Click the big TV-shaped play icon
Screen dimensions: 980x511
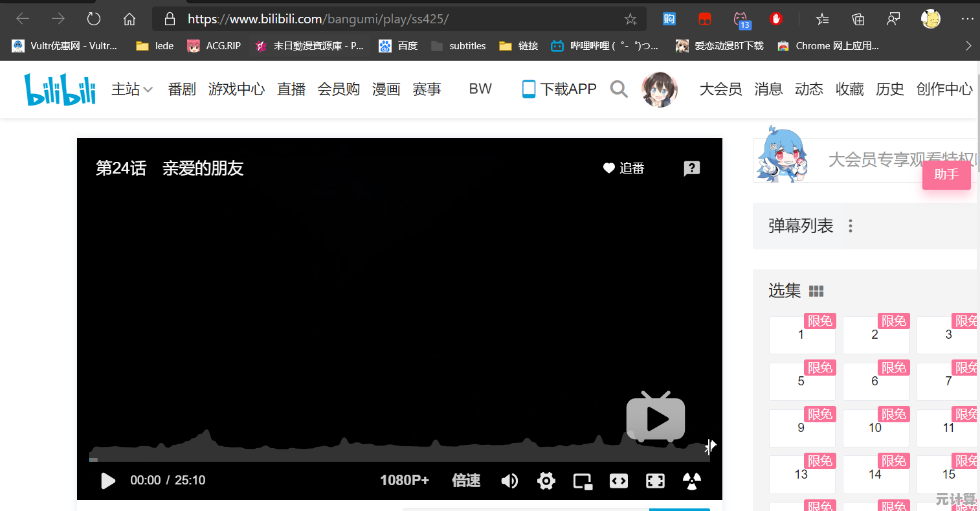pos(655,418)
